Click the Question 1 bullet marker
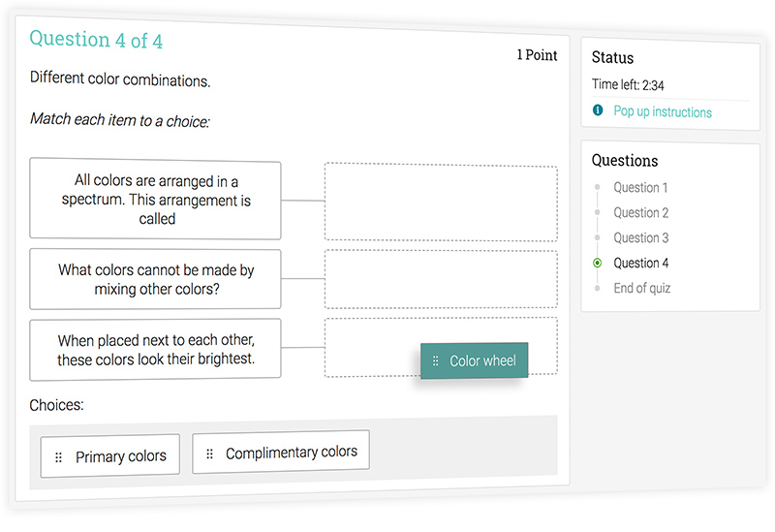The width and height of the screenshot is (775, 532). 597,187
